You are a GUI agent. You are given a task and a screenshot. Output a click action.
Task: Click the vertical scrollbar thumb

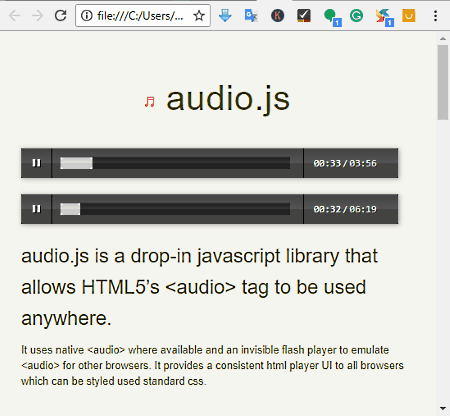pos(443,82)
